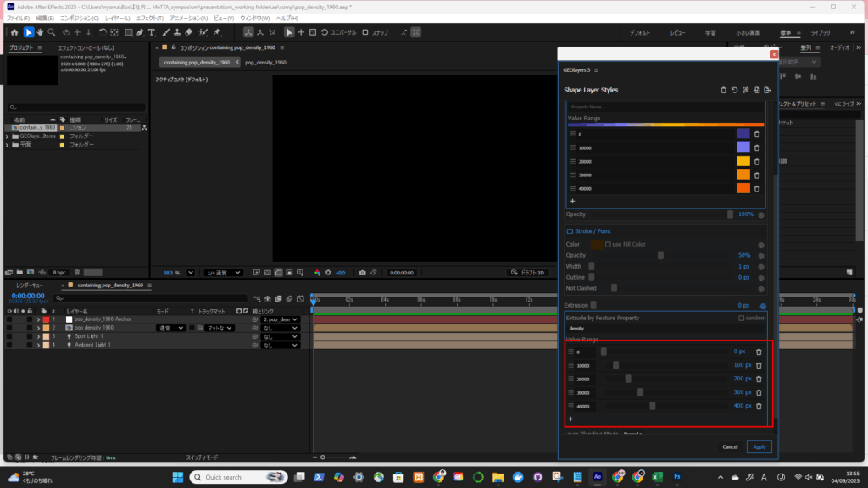Screen dimensions: 868x488
Task: Enable the 'use Fill Color' checkbox
Action: [x=609, y=245]
